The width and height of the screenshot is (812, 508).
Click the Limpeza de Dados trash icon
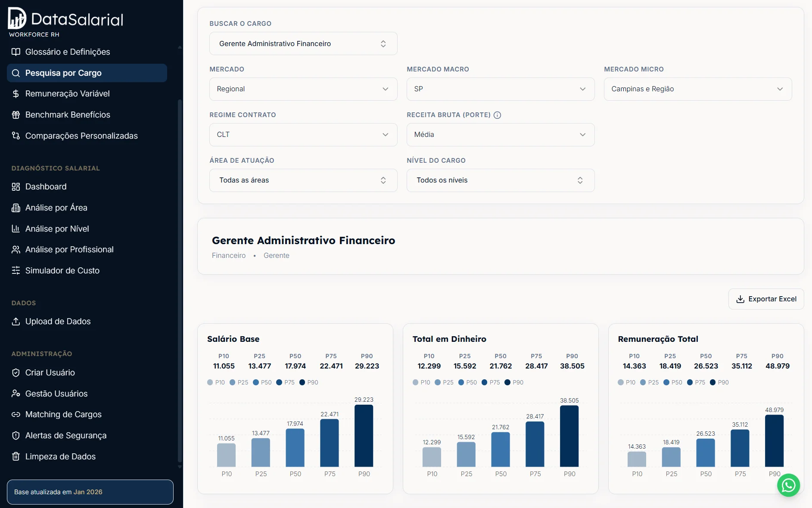click(x=16, y=457)
